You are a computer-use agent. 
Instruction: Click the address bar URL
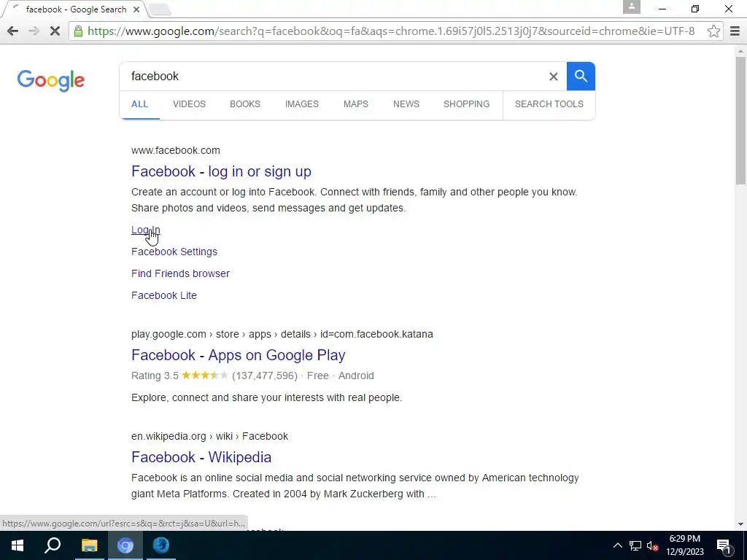391,31
